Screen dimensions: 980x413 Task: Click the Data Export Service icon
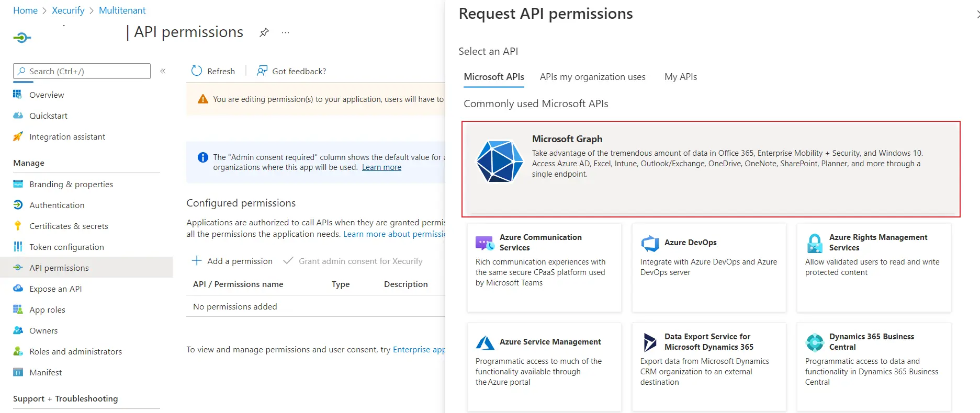(x=650, y=342)
